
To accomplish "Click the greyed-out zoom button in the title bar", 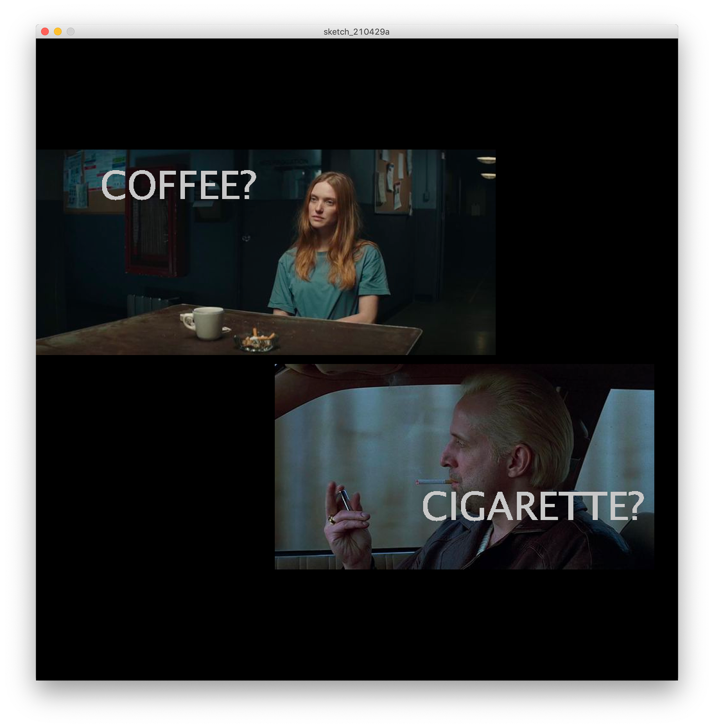I will [71, 32].
